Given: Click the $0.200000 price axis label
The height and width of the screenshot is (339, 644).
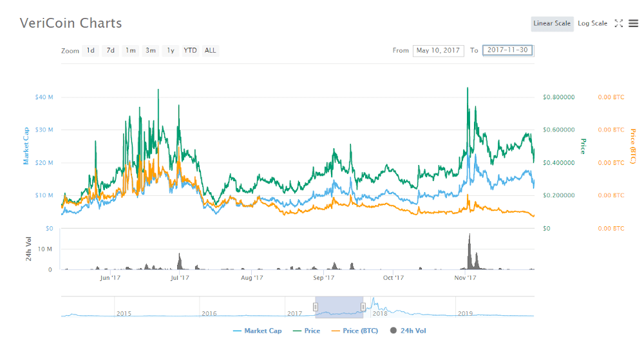Looking at the screenshot, I should (x=558, y=195).
